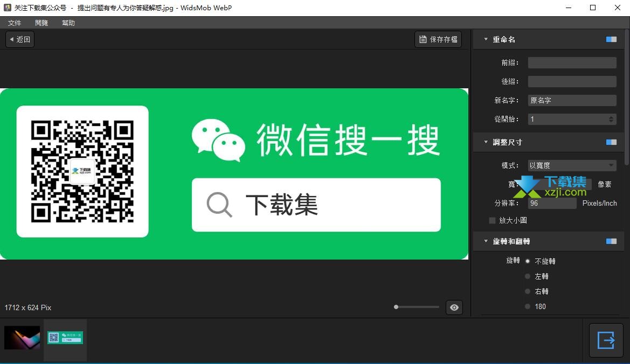630x364 pixels.
Task: Toggle the eye preview button
Action: 454,307
